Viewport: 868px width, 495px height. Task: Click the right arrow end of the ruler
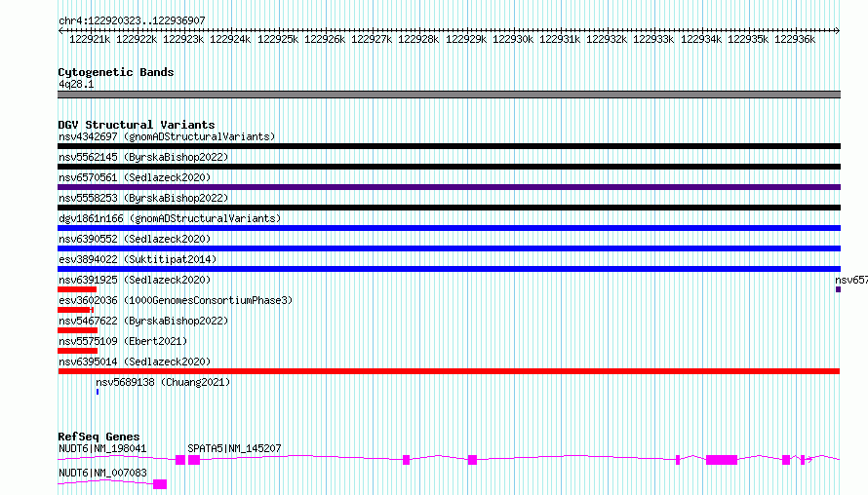[838, 30]
